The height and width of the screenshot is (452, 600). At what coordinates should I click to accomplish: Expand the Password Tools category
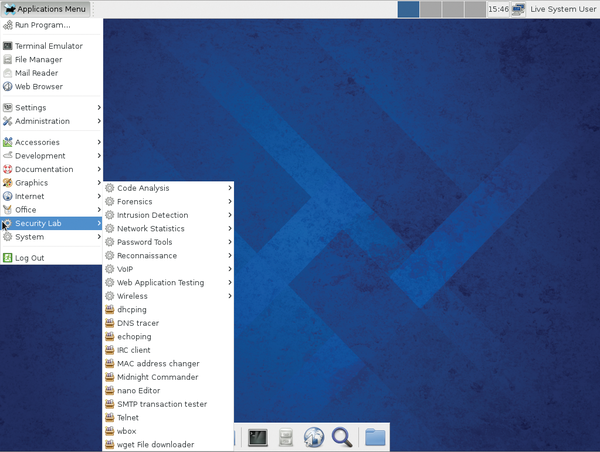(144, 242)
